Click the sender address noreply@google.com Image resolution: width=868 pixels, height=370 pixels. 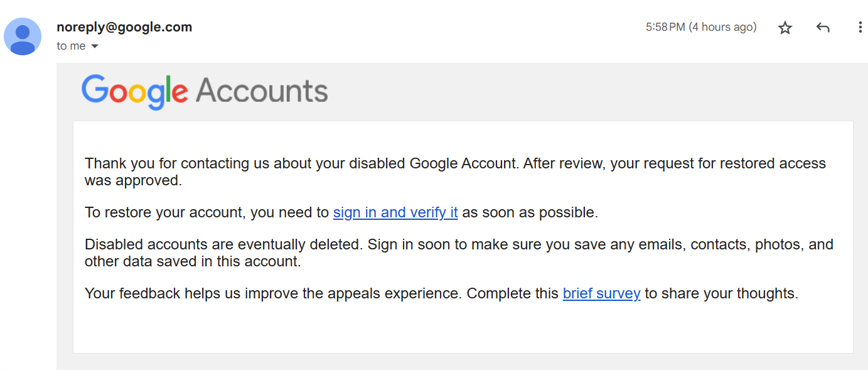[x=124, y=27]
